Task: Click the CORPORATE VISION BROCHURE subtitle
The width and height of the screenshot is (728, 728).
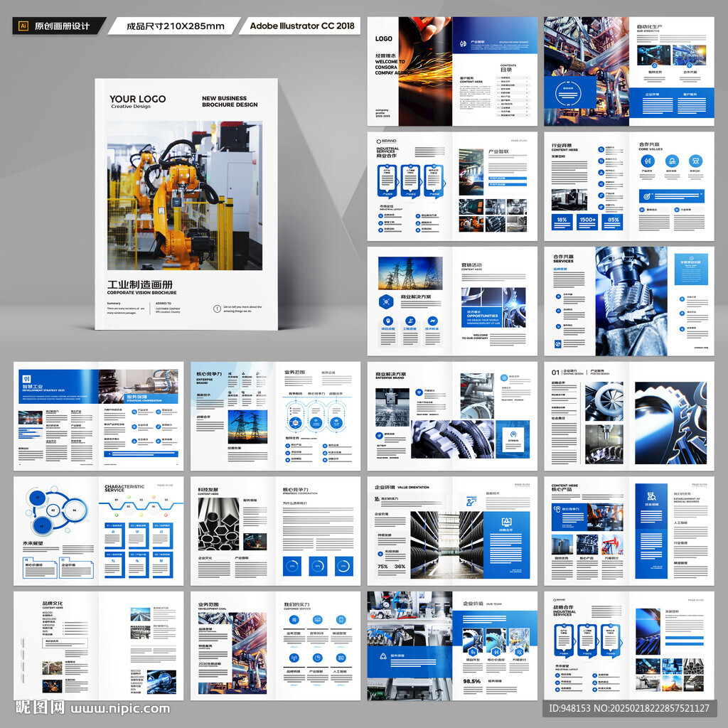Action: coord(142,293)
